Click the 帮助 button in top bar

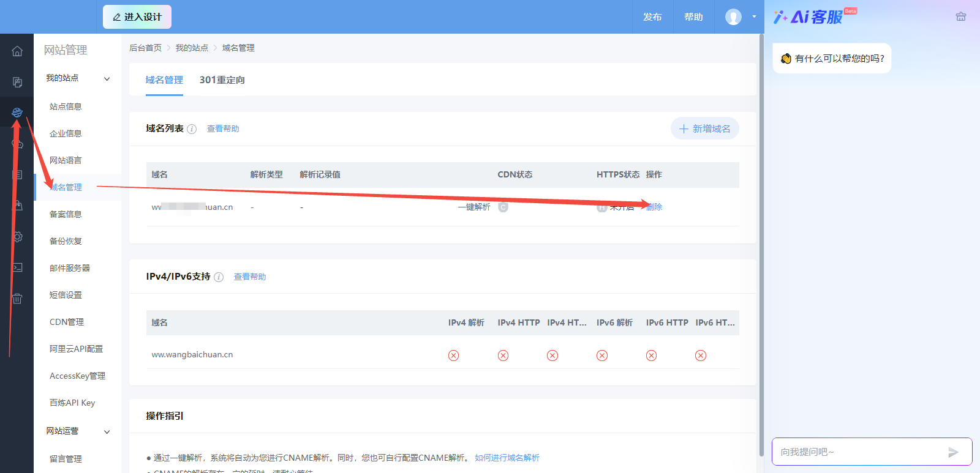click(693, 17)
